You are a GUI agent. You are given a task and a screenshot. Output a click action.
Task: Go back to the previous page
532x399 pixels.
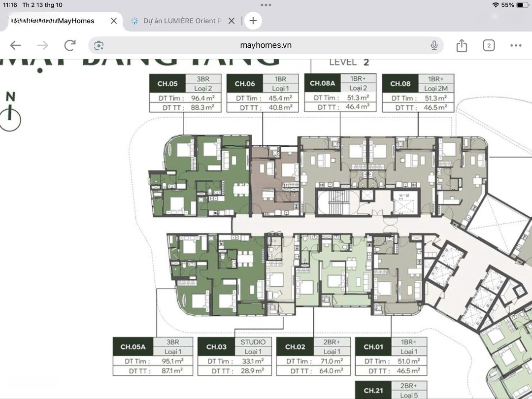pos(16,45)
